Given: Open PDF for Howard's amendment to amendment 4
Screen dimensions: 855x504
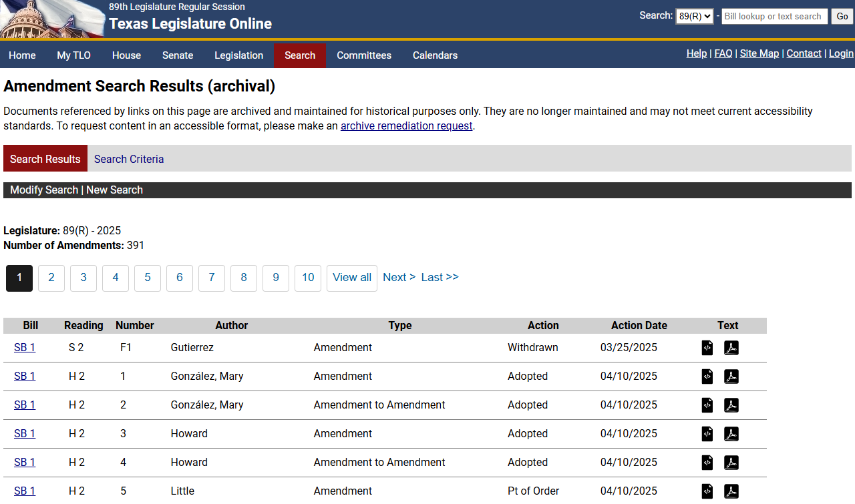Looking at the screenshot, I should pos(731,463).
